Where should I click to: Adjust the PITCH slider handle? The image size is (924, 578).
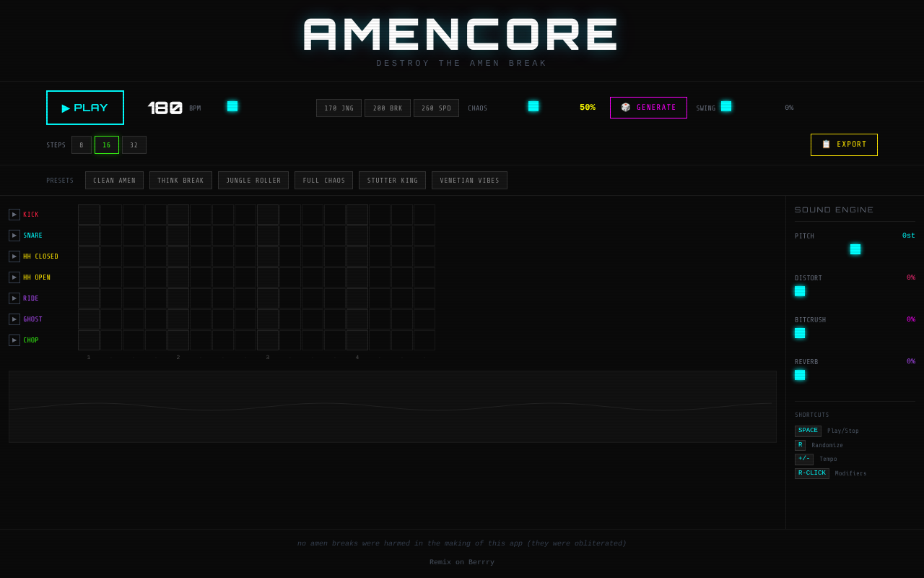click(x=855, y=249)
